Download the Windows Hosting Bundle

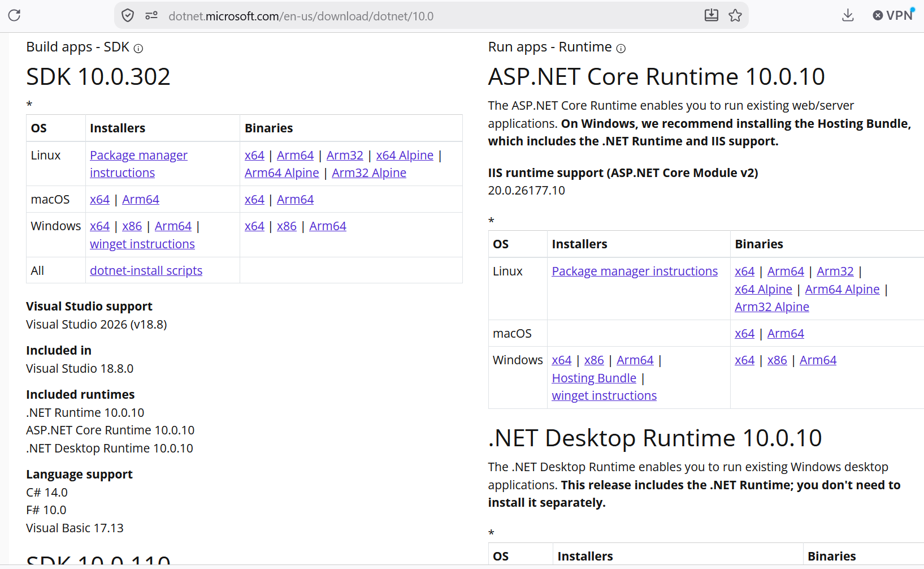click(594, 378)
